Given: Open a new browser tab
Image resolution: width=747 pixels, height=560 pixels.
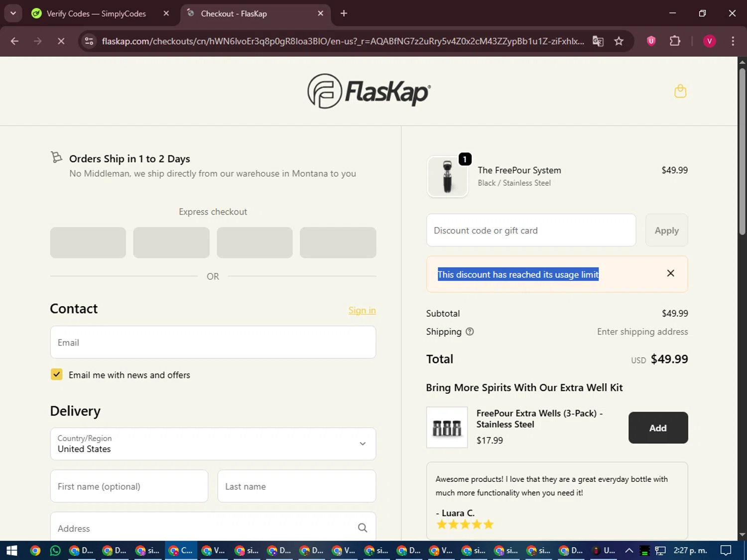Looking at the screenshot, I should (x=344, y=13).
